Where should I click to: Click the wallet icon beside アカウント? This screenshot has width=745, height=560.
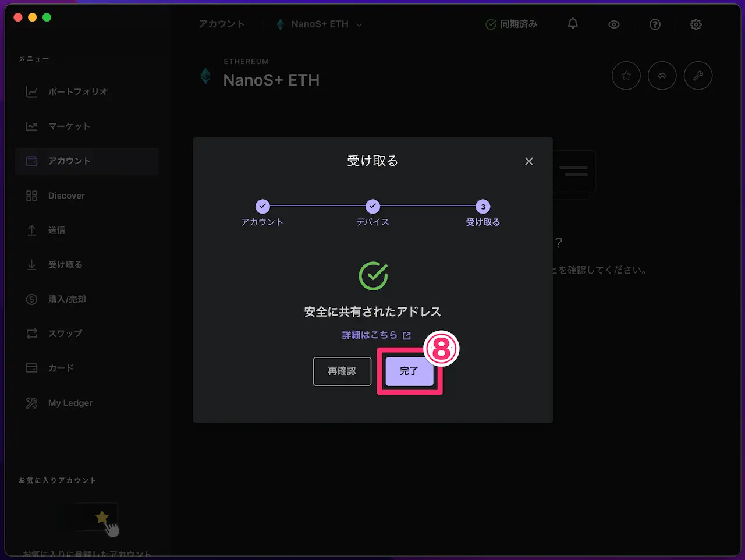click(x=32, y=161)
